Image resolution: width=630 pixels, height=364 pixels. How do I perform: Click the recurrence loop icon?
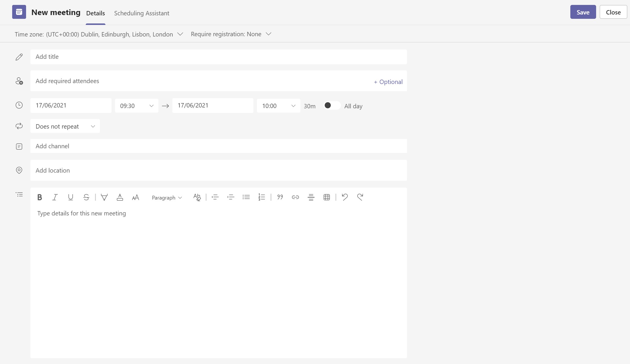[x=19, y=126]
